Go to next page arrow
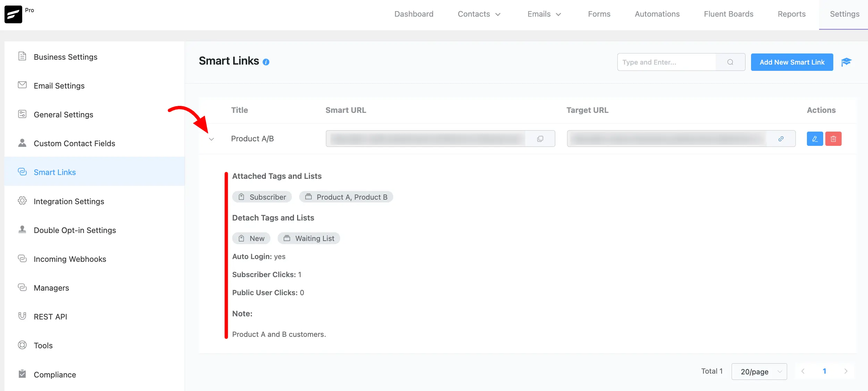This screenshot has width=868, height=391. pos(846,371)
